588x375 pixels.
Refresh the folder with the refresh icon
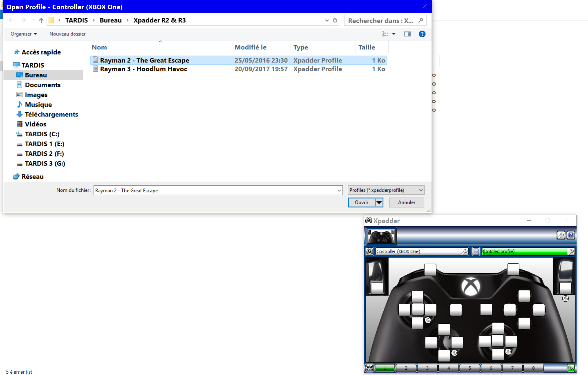335,20
